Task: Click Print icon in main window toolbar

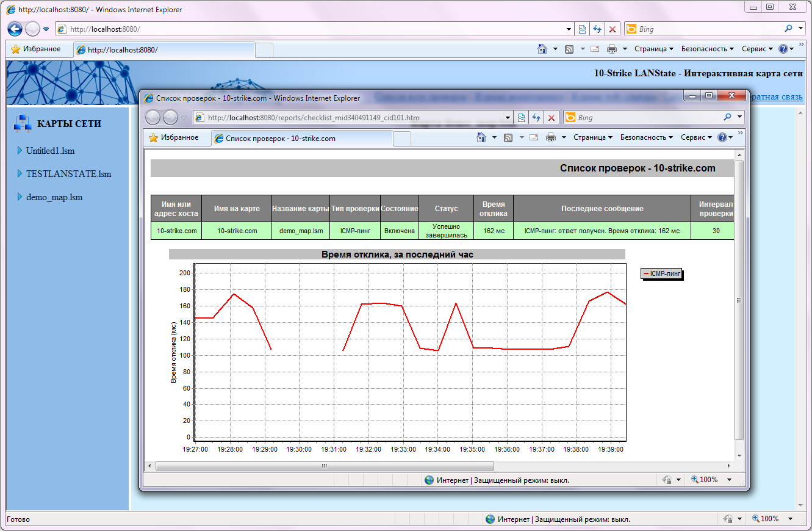Action: (612, 49)
